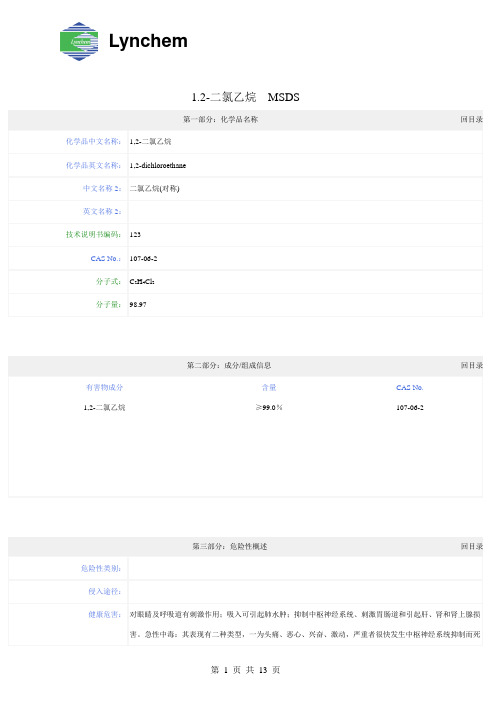Click the page number footer 第 1 页
This screenshot has width=496, height=702.
coord(226,670)
